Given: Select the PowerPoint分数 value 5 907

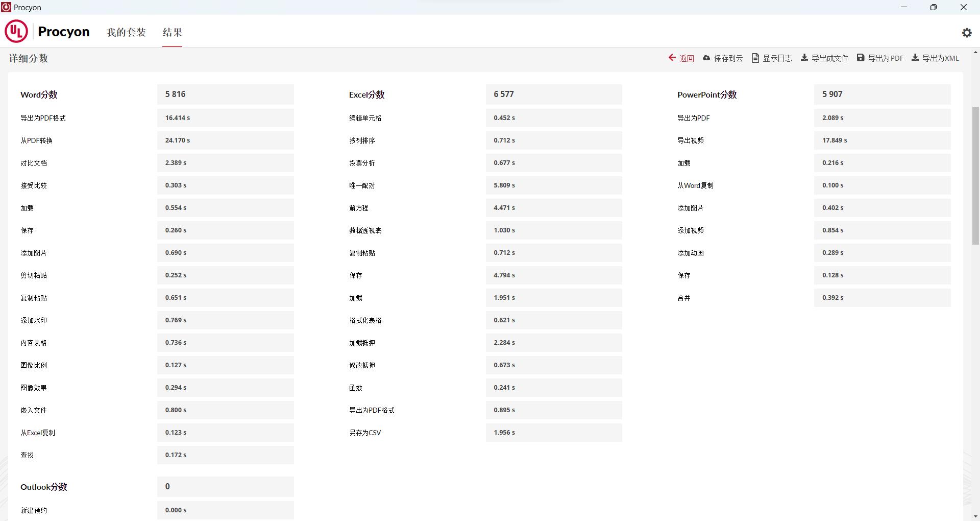Looking at the screenshot, I should 882,94.
